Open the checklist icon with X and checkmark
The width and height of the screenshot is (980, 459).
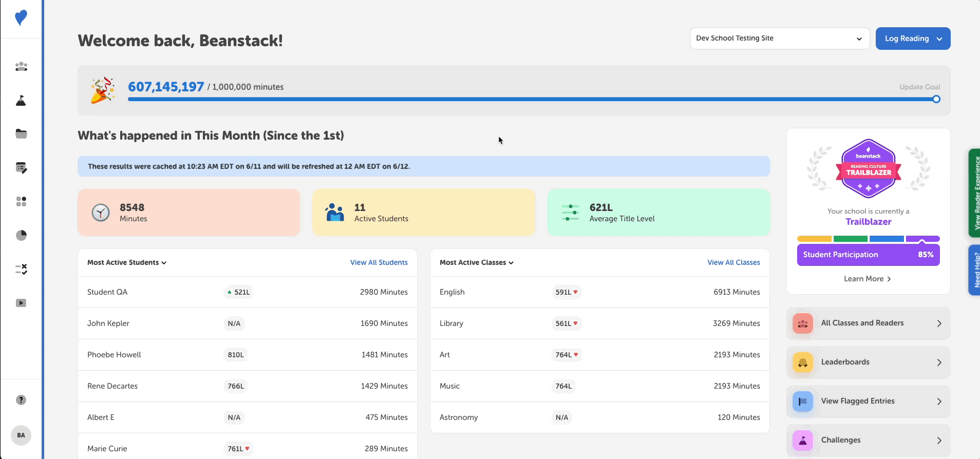click(21, 269)
